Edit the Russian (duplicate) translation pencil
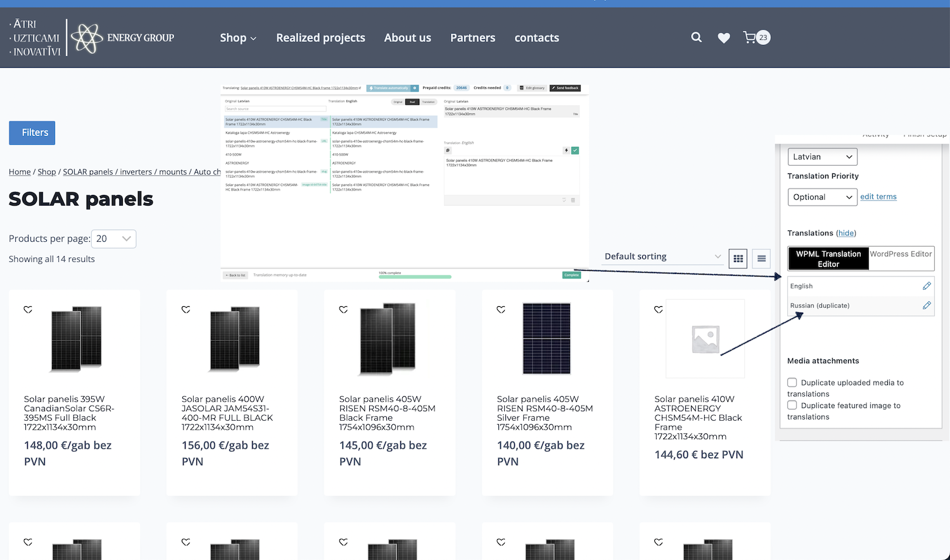950x560 pixels. (927, 306)
